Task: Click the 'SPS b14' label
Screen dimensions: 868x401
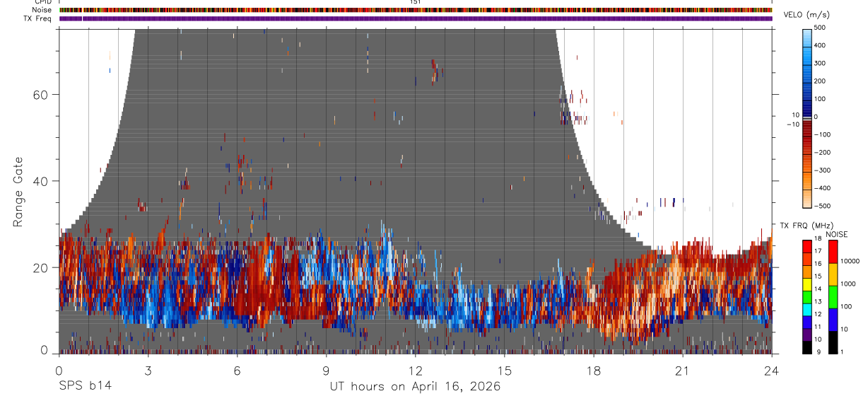Action: [84, 387]
